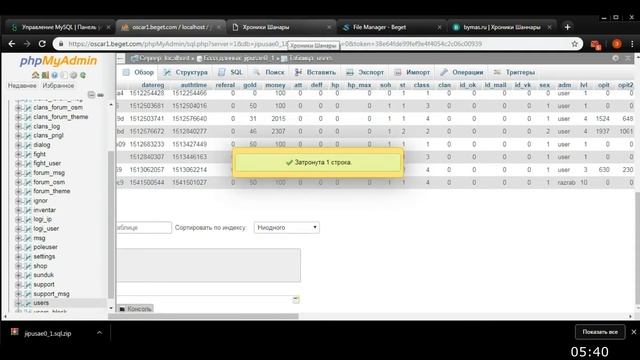Open the jipusae0_1.sql.zip downloaded file
The image size is (640, 360).
click(48, 333)
